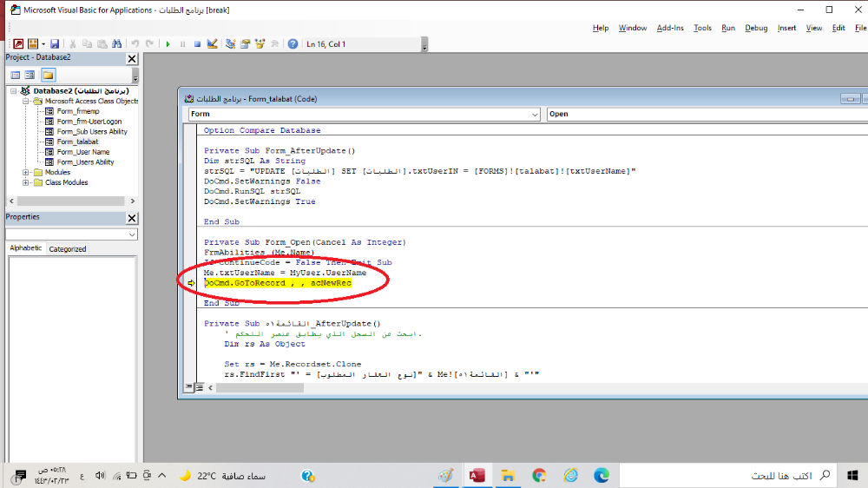Open Microsoft Edge from the taskbar
The width and height of the screenshot is (868, 488).
point(602,475)
